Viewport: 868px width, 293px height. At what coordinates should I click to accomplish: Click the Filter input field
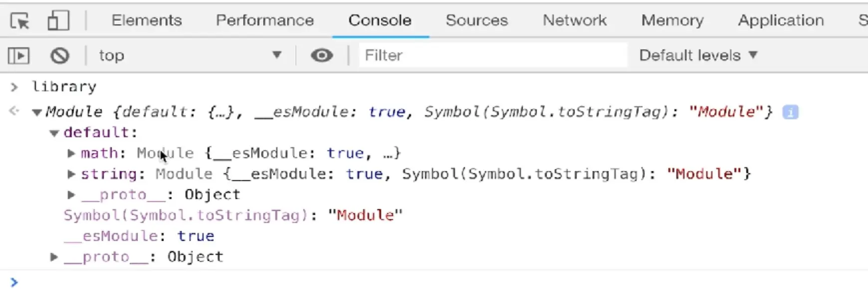click(x=492, y=55)
